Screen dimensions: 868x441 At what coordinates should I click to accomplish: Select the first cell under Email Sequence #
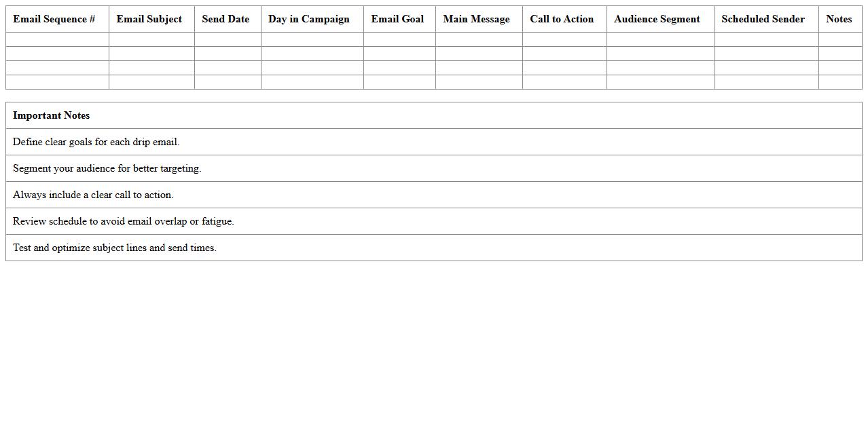click(57, 39)
